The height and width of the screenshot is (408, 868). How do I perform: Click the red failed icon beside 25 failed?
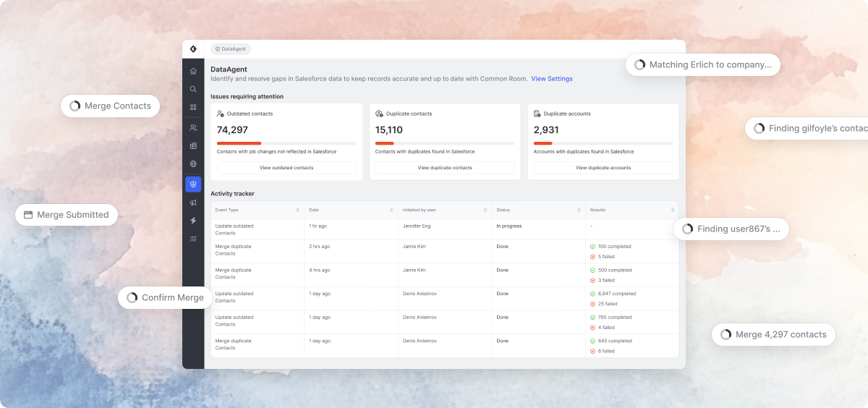pos(593,304)
